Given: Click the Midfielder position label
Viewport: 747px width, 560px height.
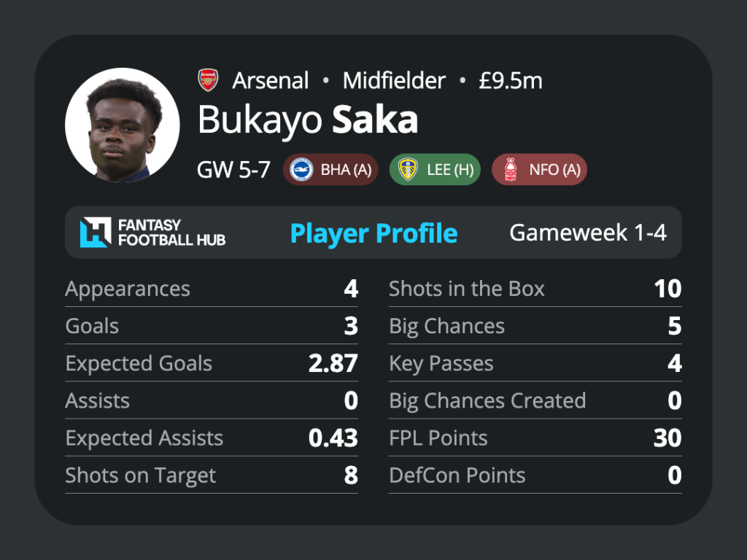Looking at the screenshot, I should point(394,80).
